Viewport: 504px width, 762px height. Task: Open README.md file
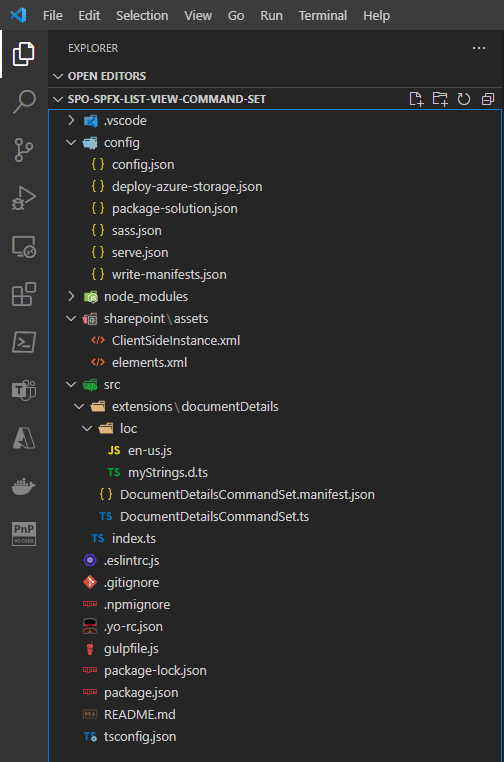click(275, 715)
